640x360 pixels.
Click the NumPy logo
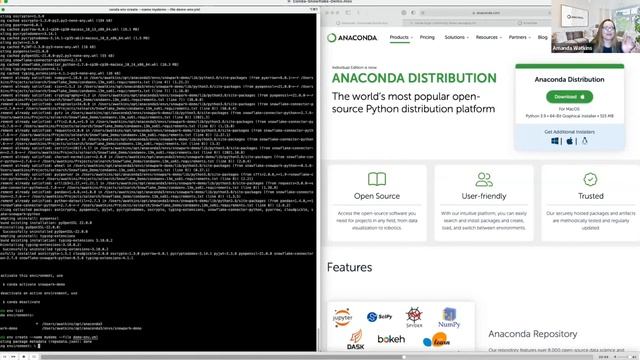pos(449,318)
